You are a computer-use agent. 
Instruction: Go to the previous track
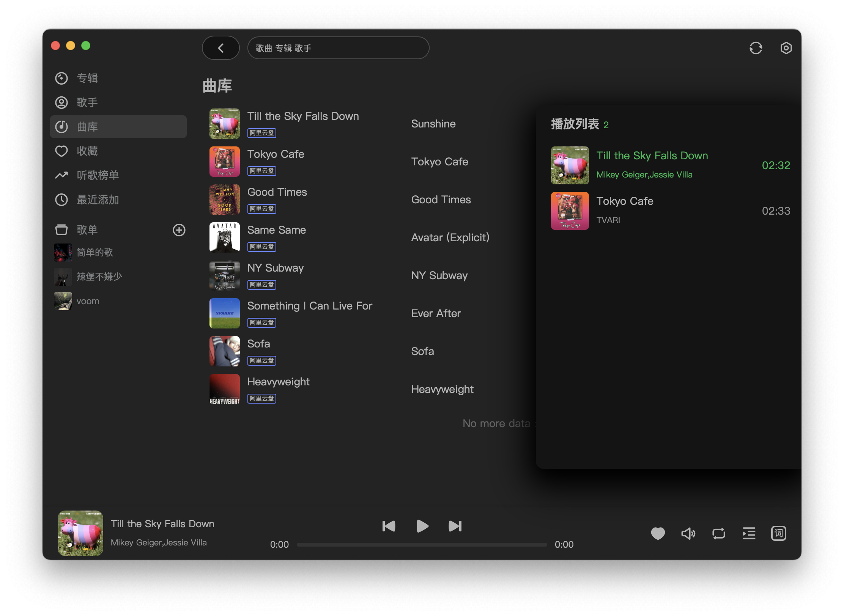tap(389, 526)
